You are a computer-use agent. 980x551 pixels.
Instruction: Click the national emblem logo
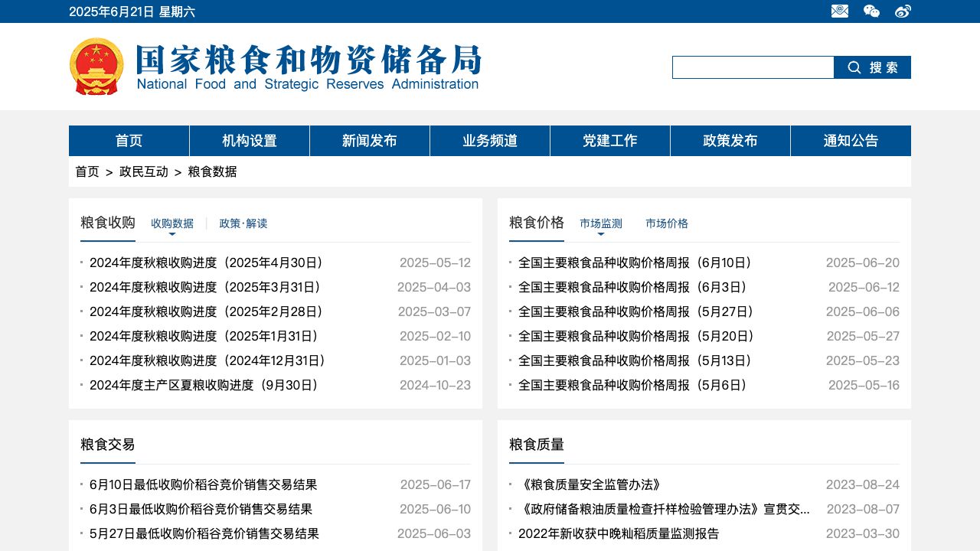[96, 67]
